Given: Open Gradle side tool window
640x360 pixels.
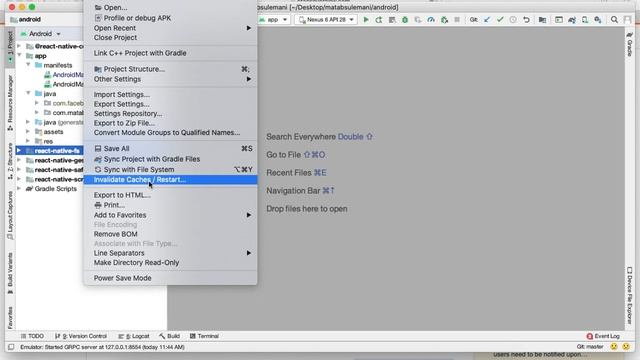Looking at the screenshot, I should [630, 44].
